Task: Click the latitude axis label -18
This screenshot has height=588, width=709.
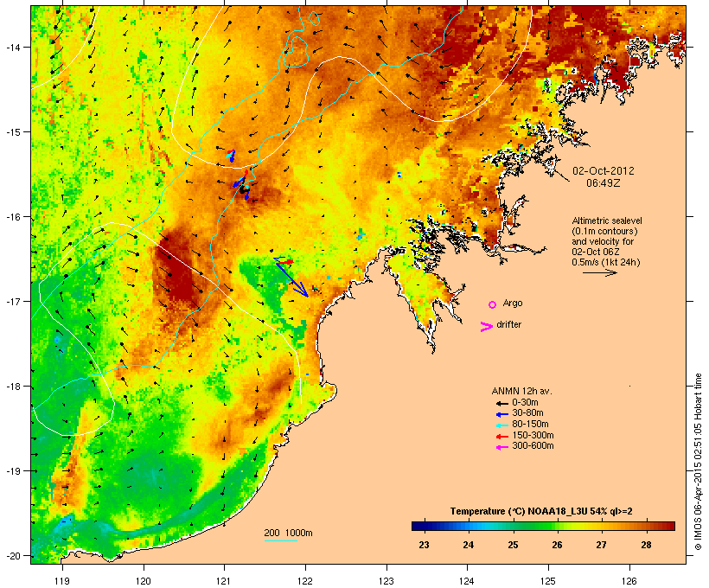Action: coord(12,387)
